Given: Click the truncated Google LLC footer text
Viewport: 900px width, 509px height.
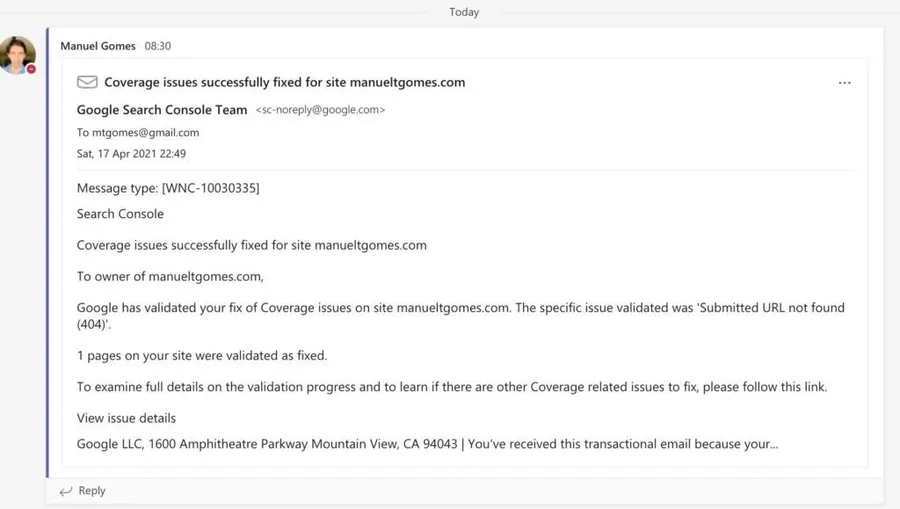Looking at the screenshot, I should (x=427, y=444).
